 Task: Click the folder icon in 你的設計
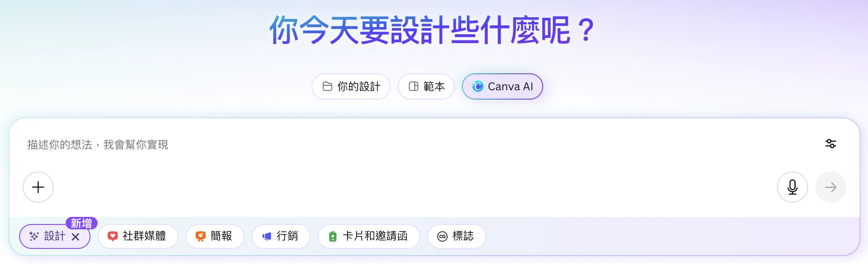(327, 86)
